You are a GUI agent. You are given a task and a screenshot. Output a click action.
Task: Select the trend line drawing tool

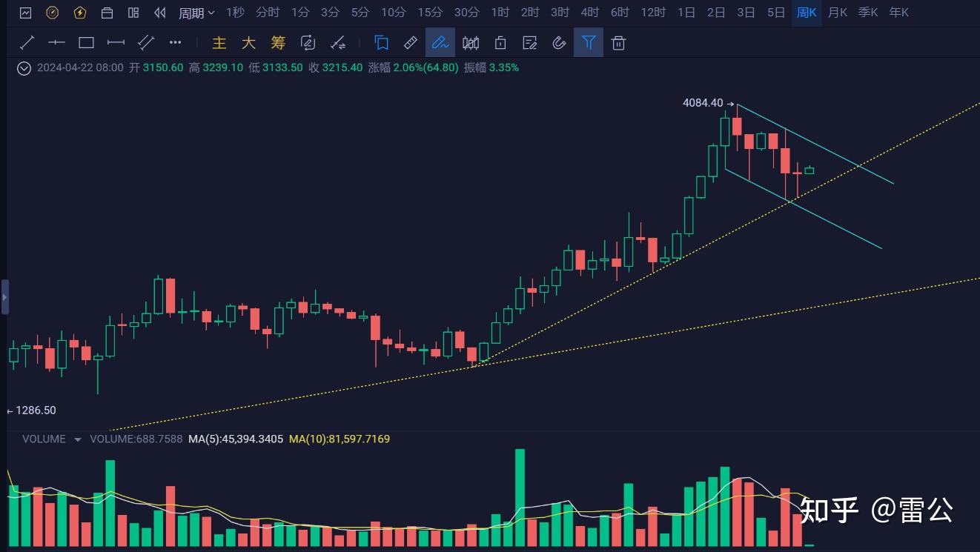click(x=27, y=43)
